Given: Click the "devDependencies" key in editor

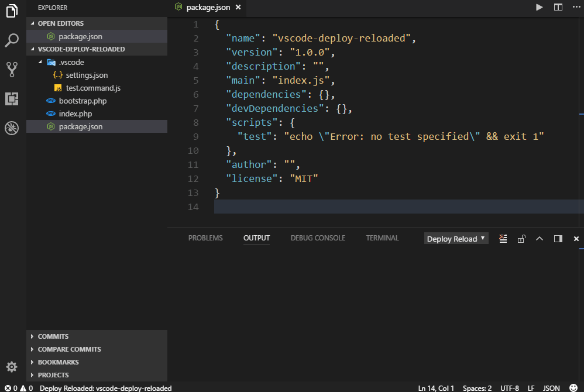Looking at the screenshot, I should (275, 108).
